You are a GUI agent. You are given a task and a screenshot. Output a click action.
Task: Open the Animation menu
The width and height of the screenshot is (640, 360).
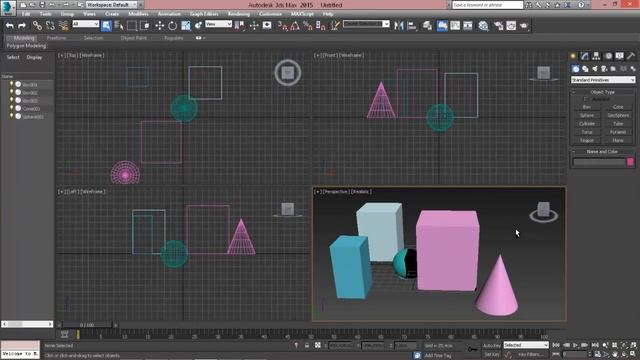(x=169, y=14)
